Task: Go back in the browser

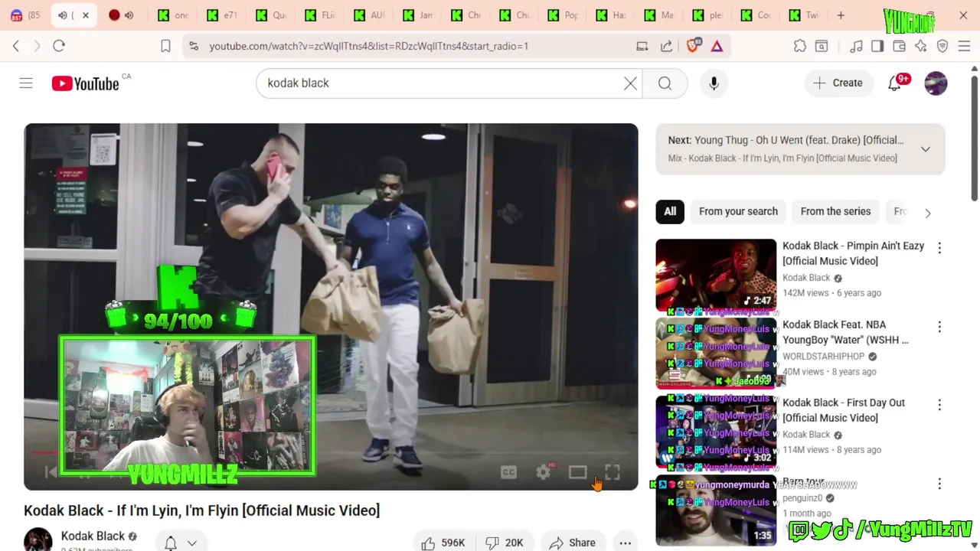Action: [16, 46]
